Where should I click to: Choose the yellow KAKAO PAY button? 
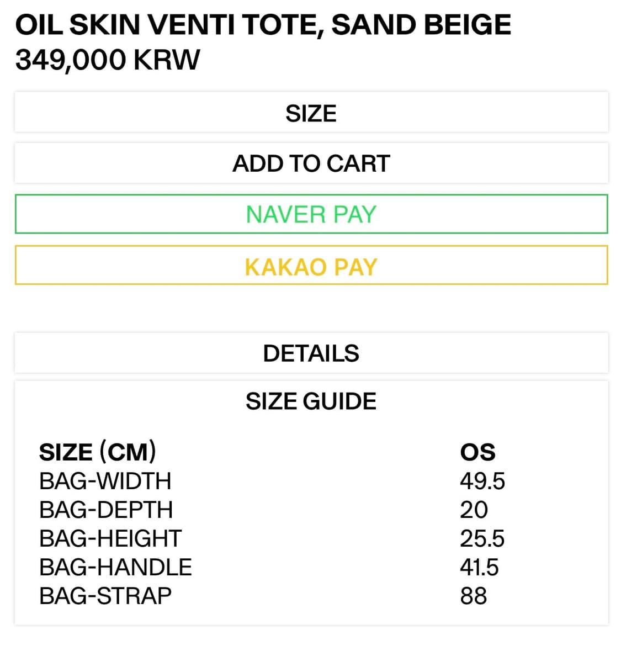[x=311, y=266]
